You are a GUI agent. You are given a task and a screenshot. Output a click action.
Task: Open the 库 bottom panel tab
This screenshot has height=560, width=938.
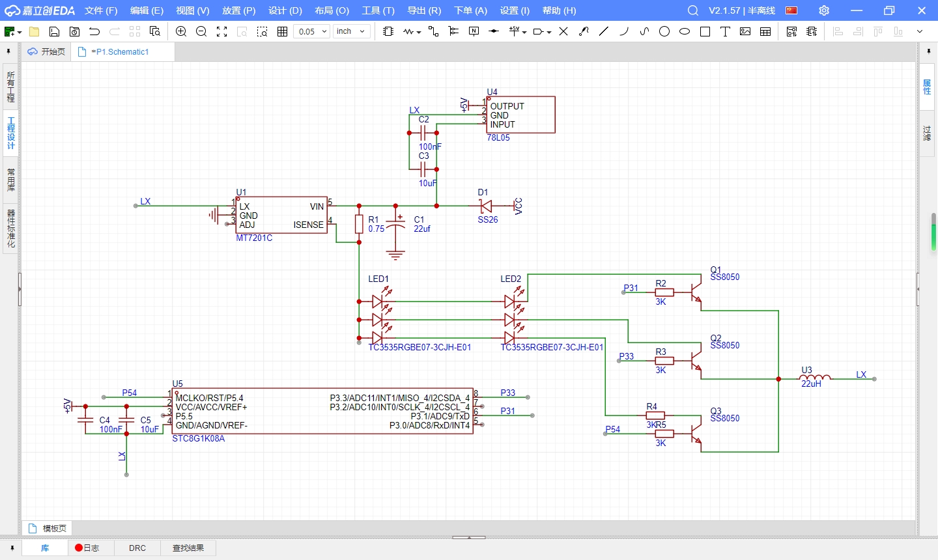[x=45, y=548]
